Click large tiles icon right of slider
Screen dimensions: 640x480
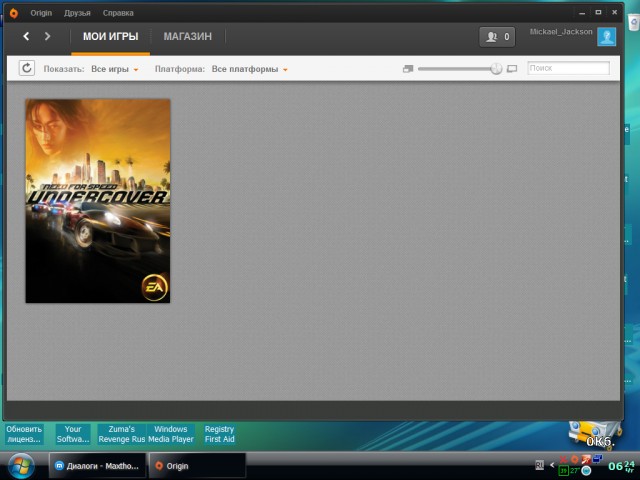point(512,69)
